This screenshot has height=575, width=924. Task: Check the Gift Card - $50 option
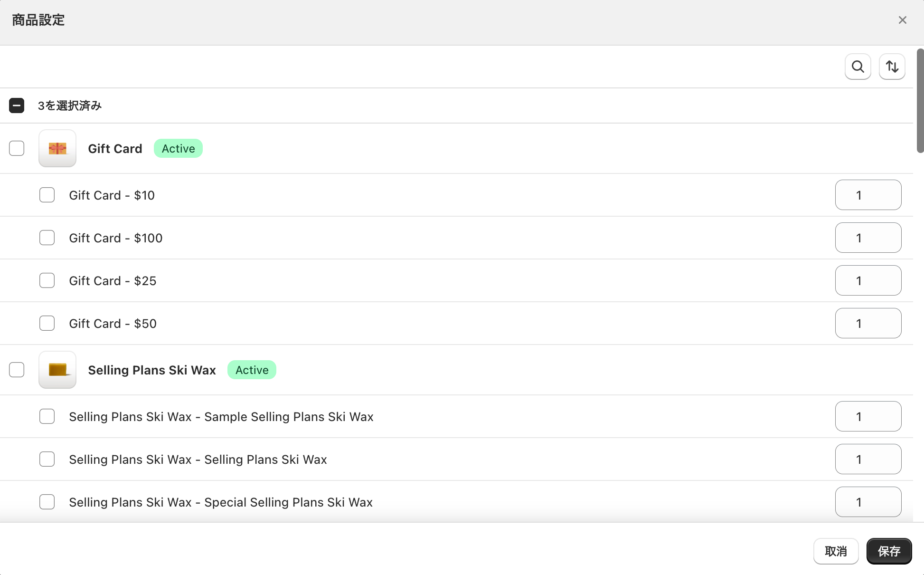(47, 323)
